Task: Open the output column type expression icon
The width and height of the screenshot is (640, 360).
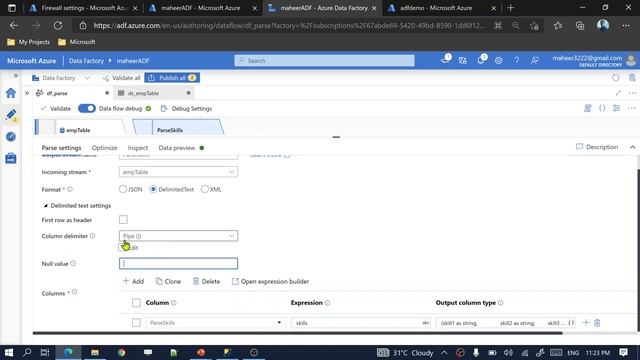Action: point(571,323)
